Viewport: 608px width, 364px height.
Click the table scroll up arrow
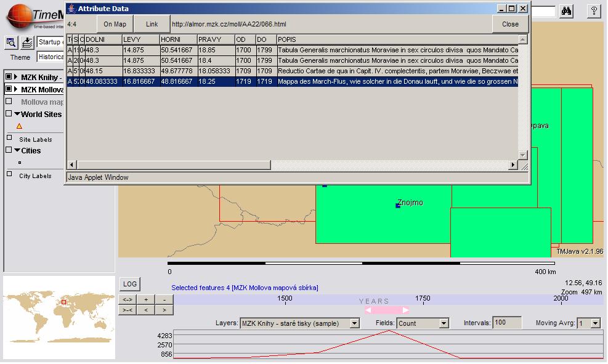523,39
